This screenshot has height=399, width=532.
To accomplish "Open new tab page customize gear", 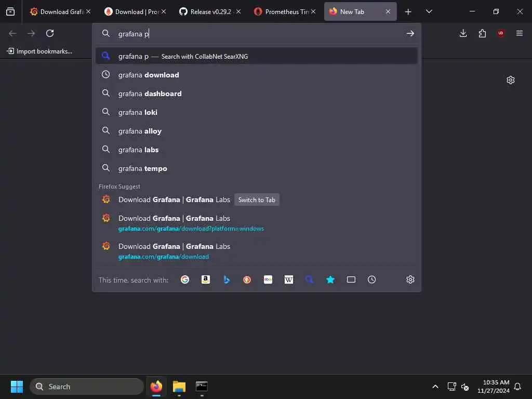I will (x=511, y=80).
